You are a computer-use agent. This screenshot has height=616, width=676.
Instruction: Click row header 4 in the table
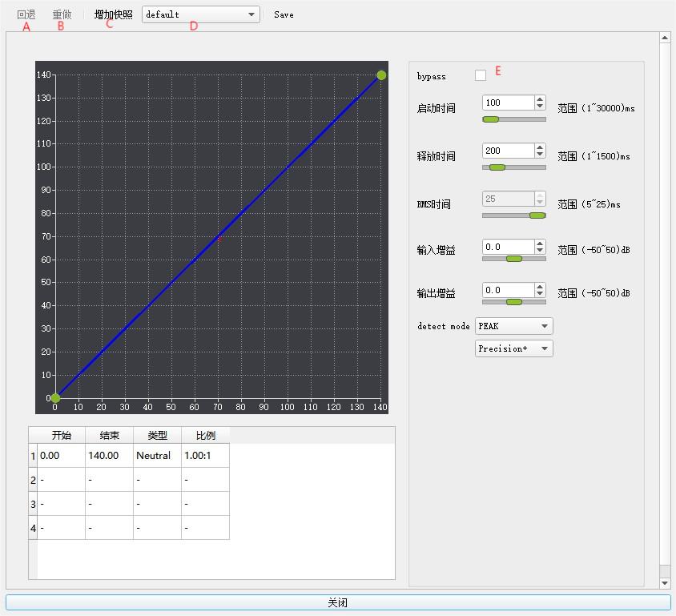(33, 528)
